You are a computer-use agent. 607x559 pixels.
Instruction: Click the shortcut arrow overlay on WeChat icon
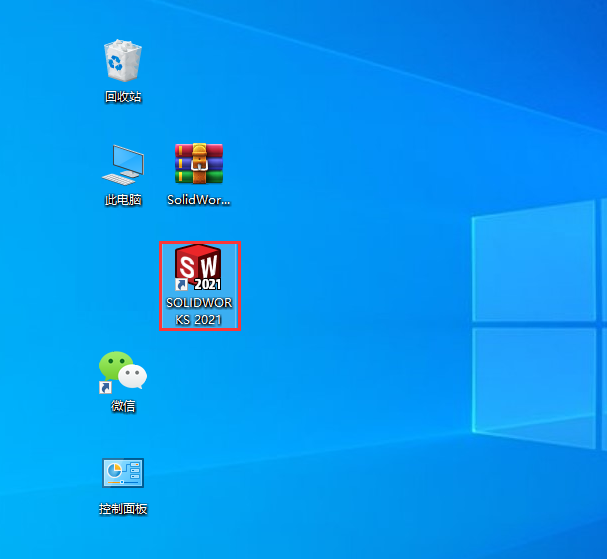click(x=105, y=387)
